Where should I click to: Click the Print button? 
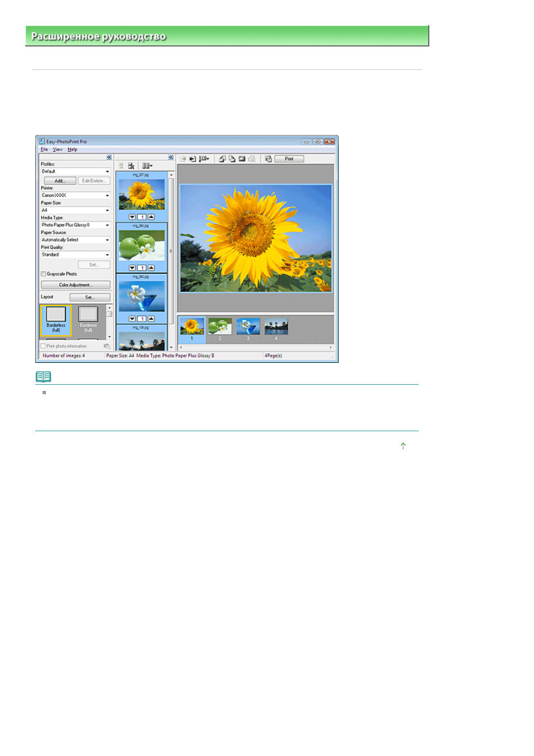(289, 159)
